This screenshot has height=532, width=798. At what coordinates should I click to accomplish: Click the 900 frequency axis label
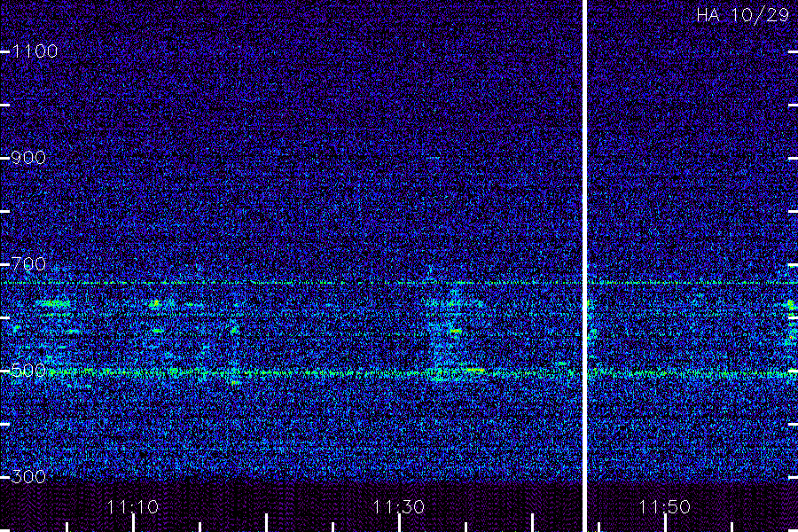(28, 158)
